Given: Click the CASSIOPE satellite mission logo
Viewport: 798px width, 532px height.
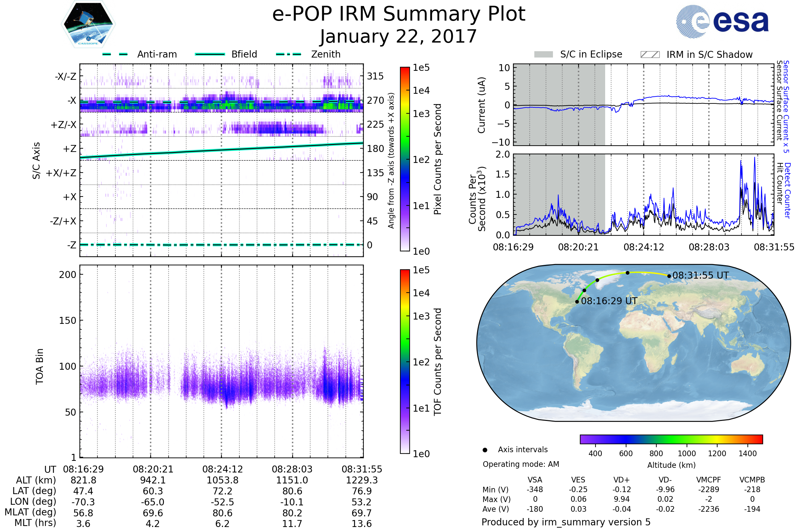Looking at the screenshot, I should [x=88, y=24].
